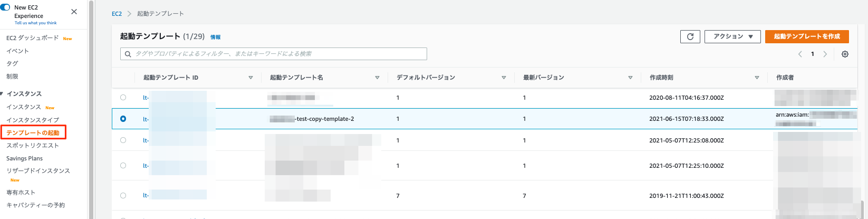
Task: Select template created 2021-05-07T12:25:08
Action: click(123, 140)
